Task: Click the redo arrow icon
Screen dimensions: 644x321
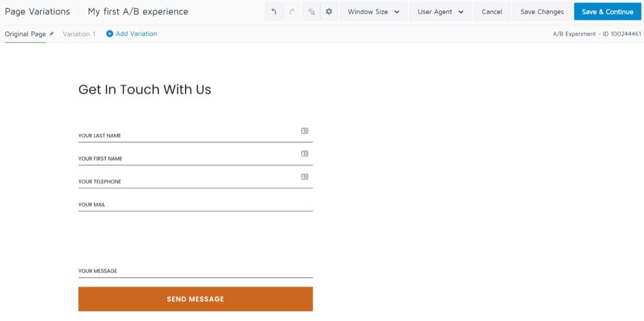Action: pos(292,12)
